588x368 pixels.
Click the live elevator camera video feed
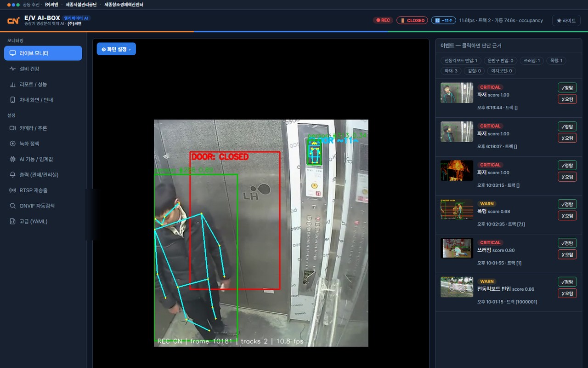click(x=261, y=233)
